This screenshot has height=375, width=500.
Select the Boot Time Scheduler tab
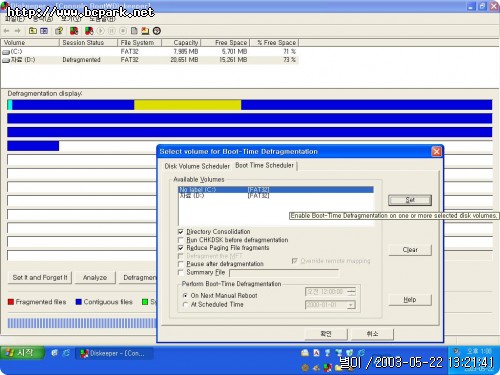tap(264, 165)
